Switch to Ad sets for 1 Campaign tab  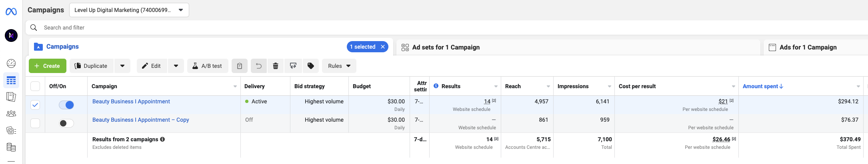pos(446,47)
